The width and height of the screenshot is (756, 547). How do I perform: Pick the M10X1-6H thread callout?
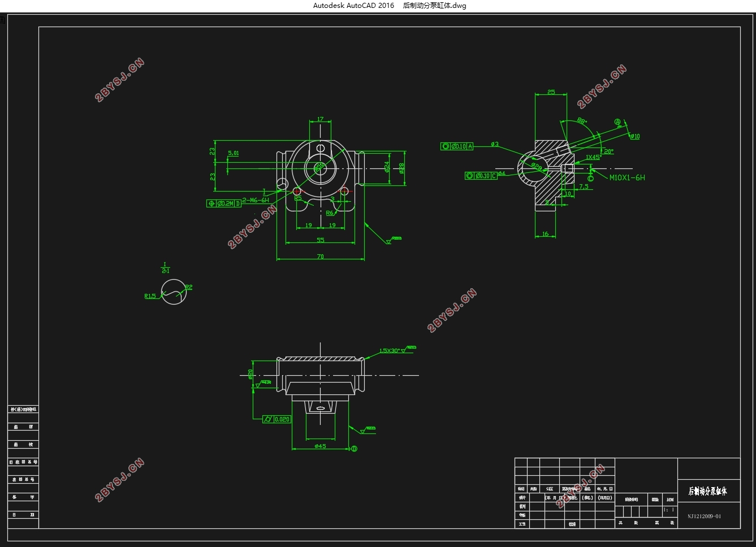click(x=627, y=177)
